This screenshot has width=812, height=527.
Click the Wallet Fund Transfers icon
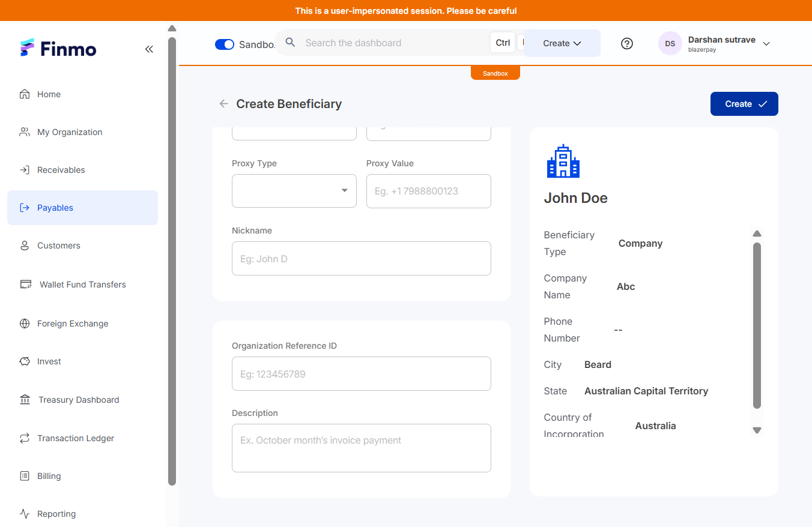[x=25, y=285]
